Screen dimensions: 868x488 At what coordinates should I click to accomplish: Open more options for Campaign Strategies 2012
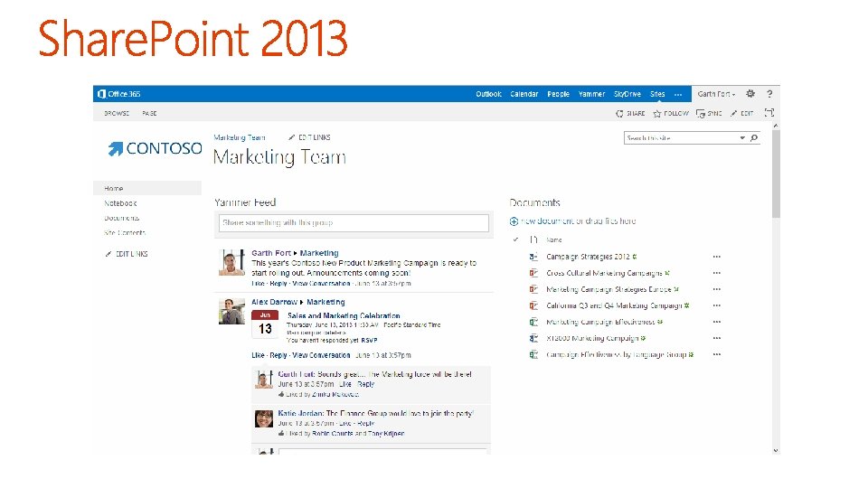pos(717,257)
